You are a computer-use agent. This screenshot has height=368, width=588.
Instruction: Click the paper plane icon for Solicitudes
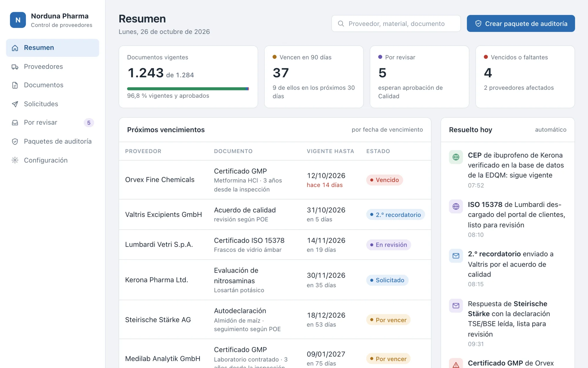(x=15, y=104)
